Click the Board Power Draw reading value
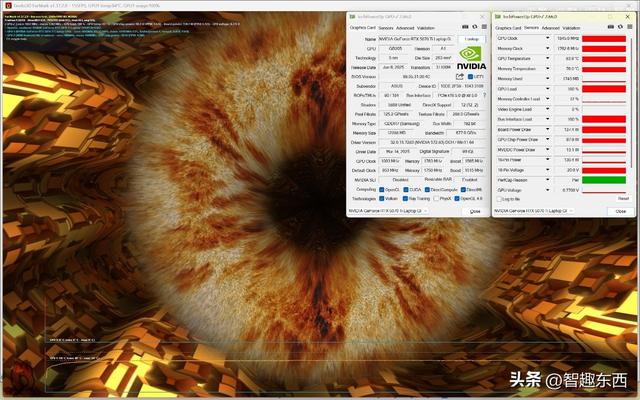Screen dimensions: 640x400 pyautogui.click(x=567, y=129)
